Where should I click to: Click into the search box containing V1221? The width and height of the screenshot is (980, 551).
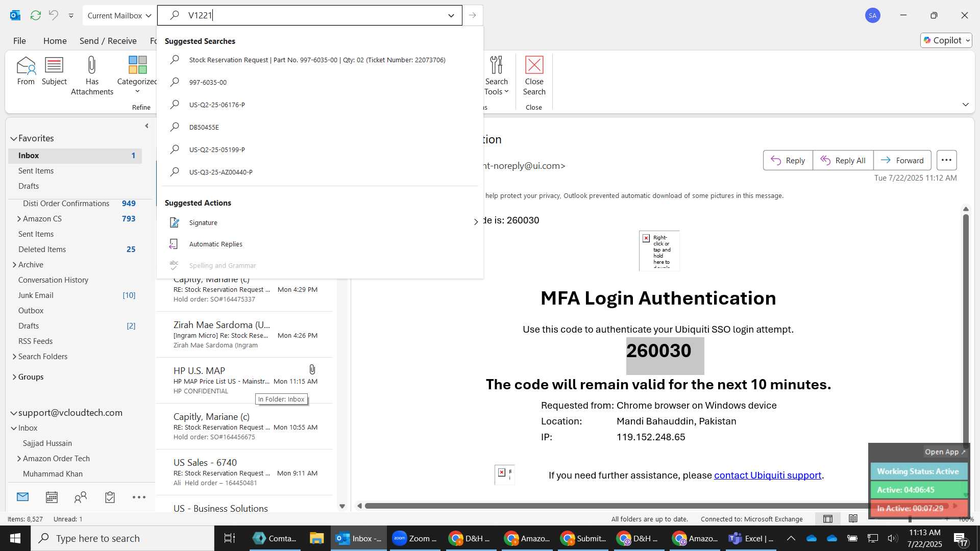click(x=309, y=15)
